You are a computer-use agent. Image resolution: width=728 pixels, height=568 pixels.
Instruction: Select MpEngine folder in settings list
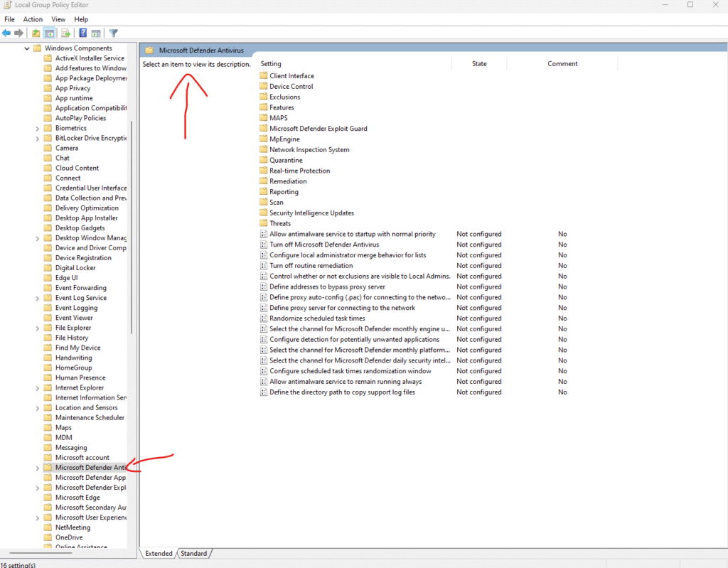click(x=284, y=139)
